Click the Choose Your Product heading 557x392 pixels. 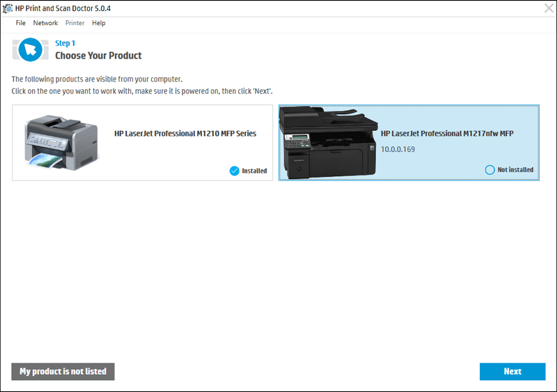(x=98, y=56)
